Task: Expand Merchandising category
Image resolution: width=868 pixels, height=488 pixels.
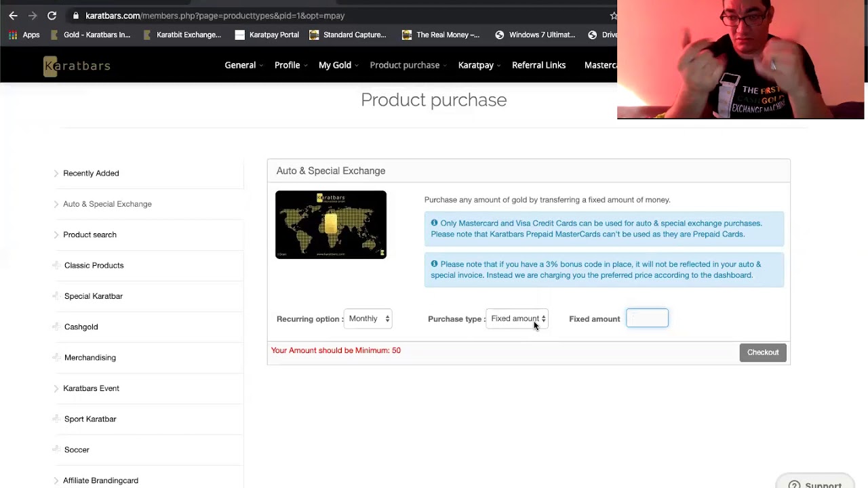Action: pyautogui.click(x=90, y=358)
